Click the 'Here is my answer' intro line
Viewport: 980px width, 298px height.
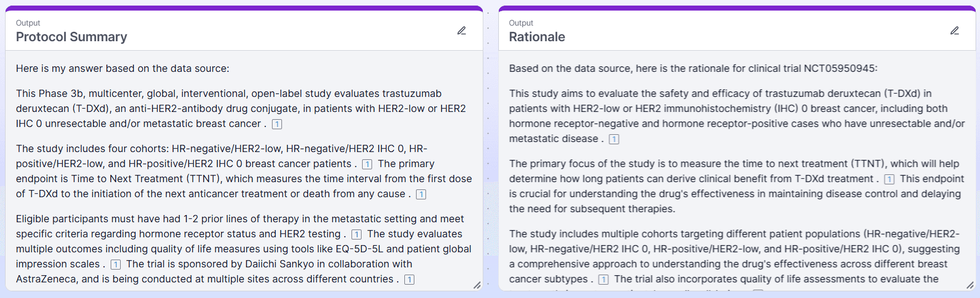(x=122, y=69)
